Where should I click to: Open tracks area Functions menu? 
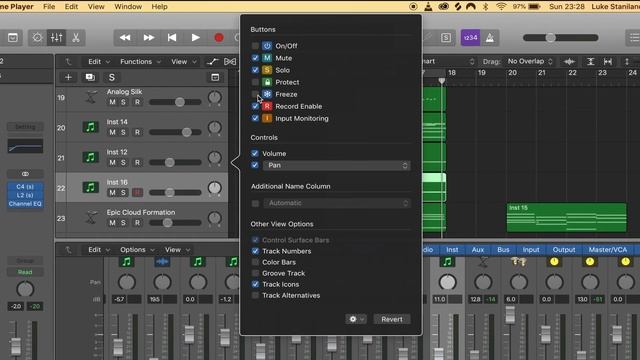pos(140,62)
